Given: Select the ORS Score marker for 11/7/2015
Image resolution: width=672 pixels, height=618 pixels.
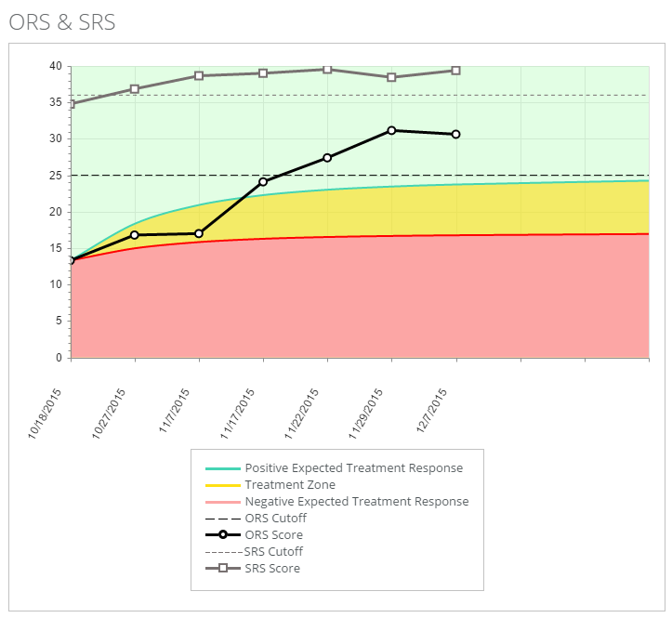Looking at the screenshot, I should [x=199, y=233].
